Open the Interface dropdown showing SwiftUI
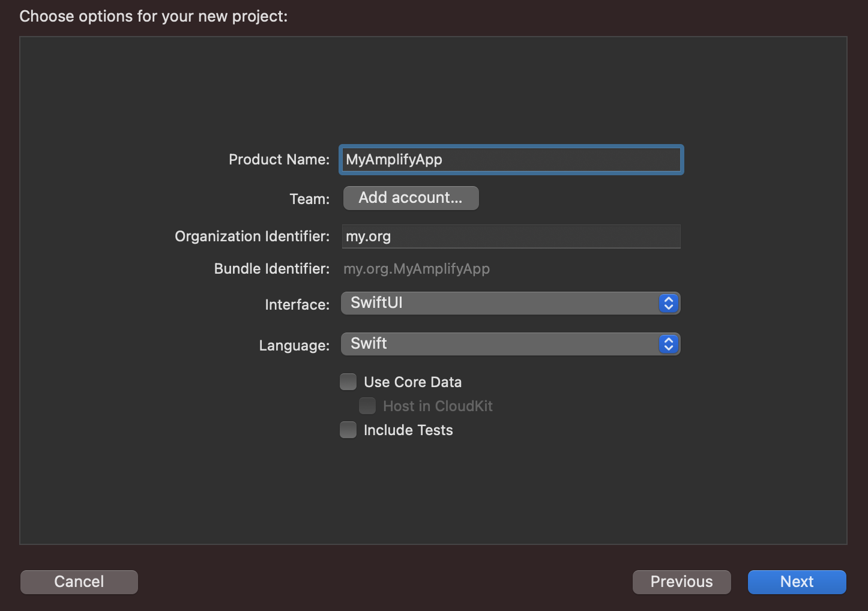 pyautogui.click(x=510, y=303)
